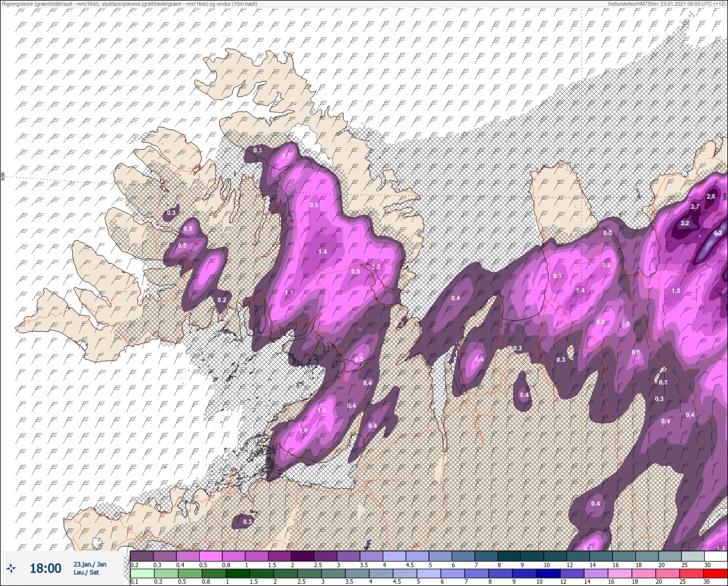Click the 0.2 precipitation value on the map

pos(222,300)
